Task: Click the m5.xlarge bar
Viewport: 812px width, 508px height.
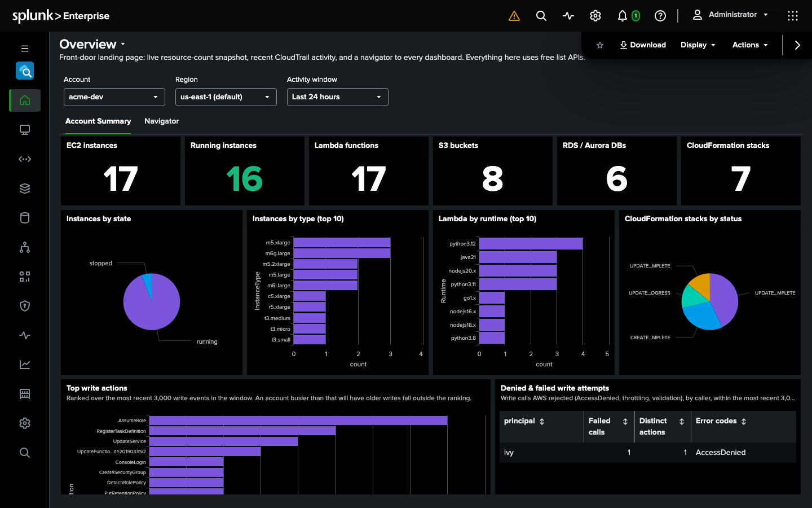Action: pyautogui.click(x=342, y=243)
